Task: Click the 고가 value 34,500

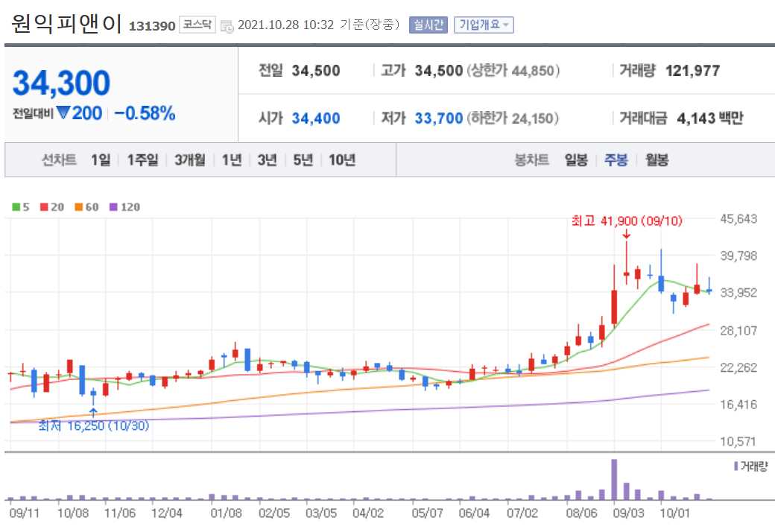Action: 438,71
